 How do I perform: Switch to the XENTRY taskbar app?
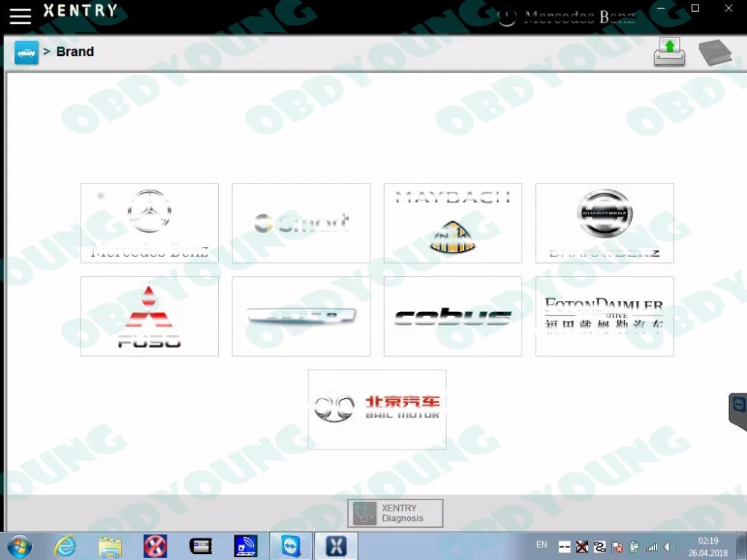tap(336, 547)
